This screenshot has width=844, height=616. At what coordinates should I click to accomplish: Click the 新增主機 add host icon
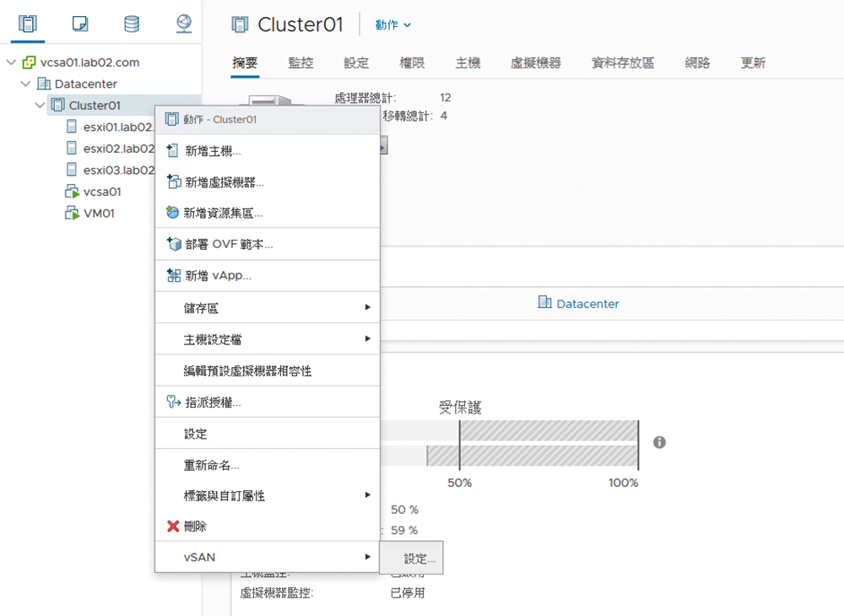tap(172, 151)
